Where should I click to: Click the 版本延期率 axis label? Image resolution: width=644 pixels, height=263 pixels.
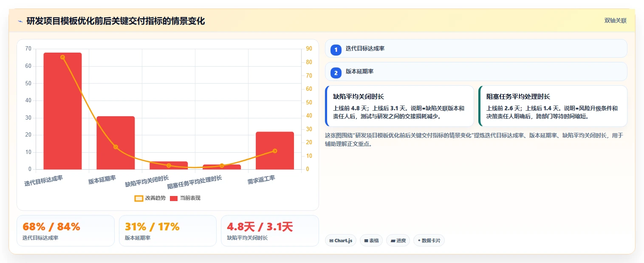point(102,180)
